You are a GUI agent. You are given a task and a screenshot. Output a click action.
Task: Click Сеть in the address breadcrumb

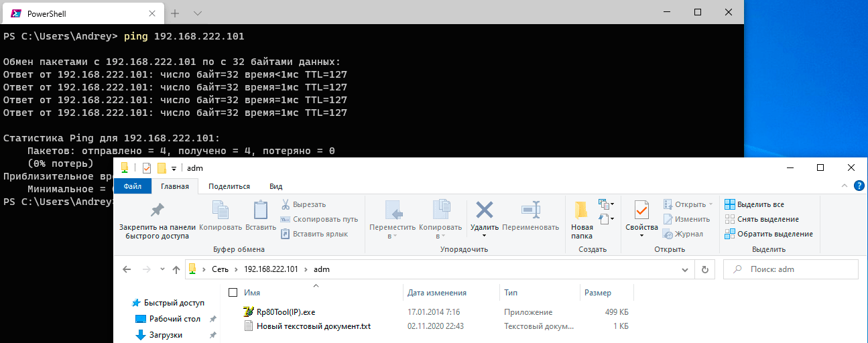pyautogui.click(x=221, y=269)
